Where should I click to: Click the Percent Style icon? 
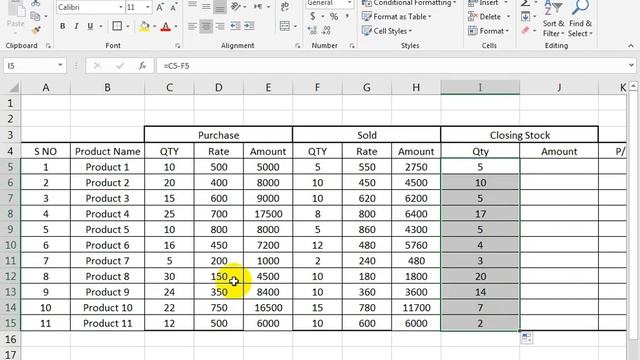334,16
